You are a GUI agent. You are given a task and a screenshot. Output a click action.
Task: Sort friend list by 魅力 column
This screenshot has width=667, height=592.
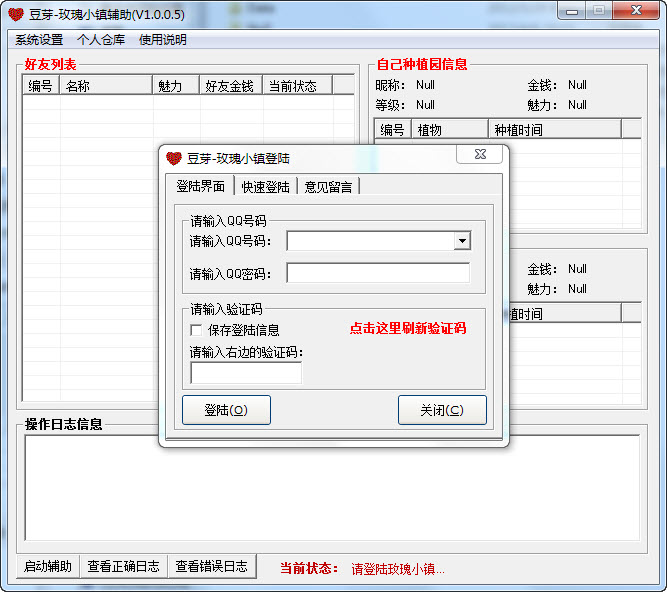[176, 85]
